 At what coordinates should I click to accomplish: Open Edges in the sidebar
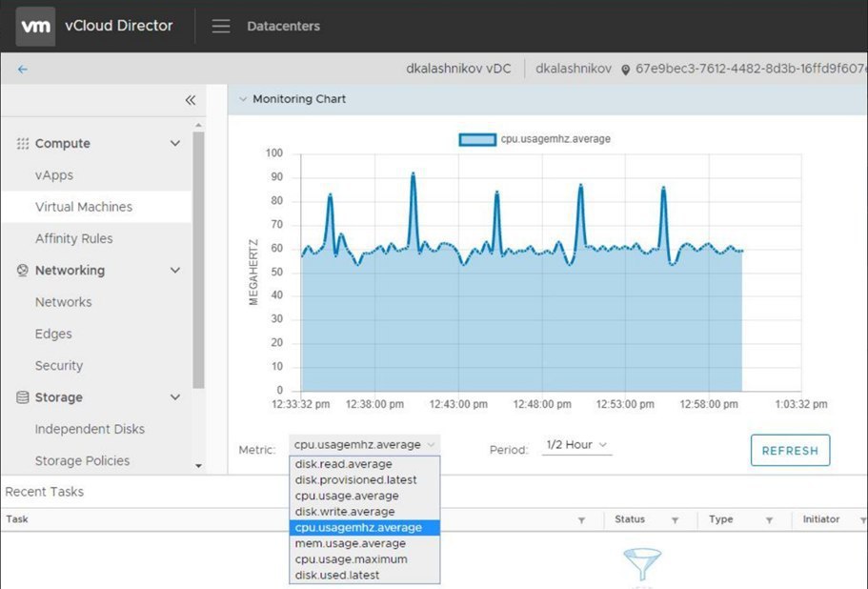pos(53,334)
